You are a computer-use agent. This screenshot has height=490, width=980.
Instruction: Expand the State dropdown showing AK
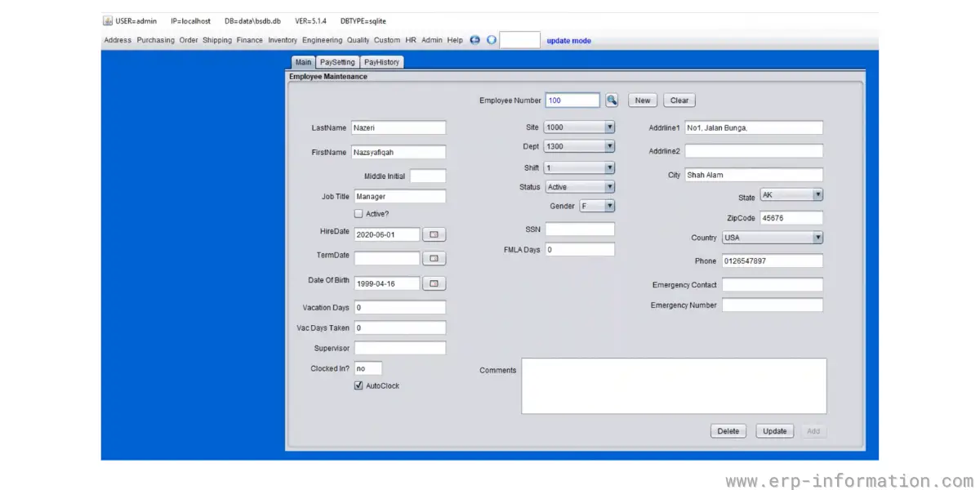(791, 194)
